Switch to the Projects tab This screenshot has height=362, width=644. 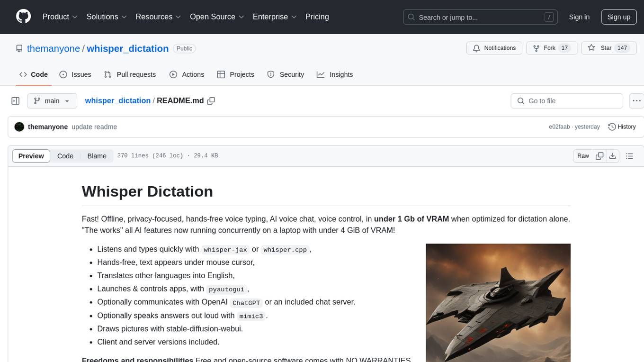coord(235,74)
